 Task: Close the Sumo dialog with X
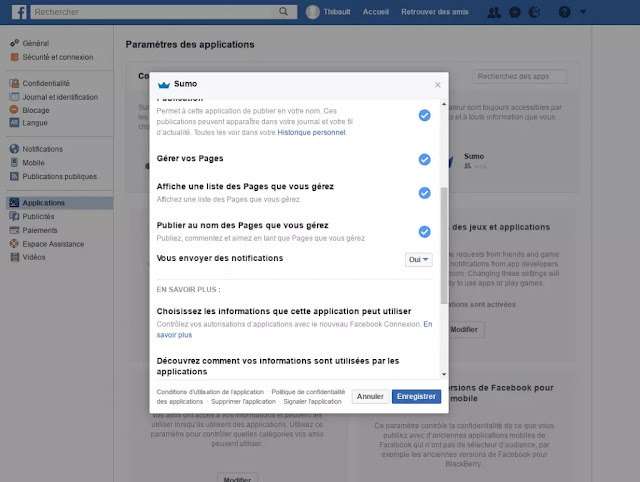coord(438,84)
